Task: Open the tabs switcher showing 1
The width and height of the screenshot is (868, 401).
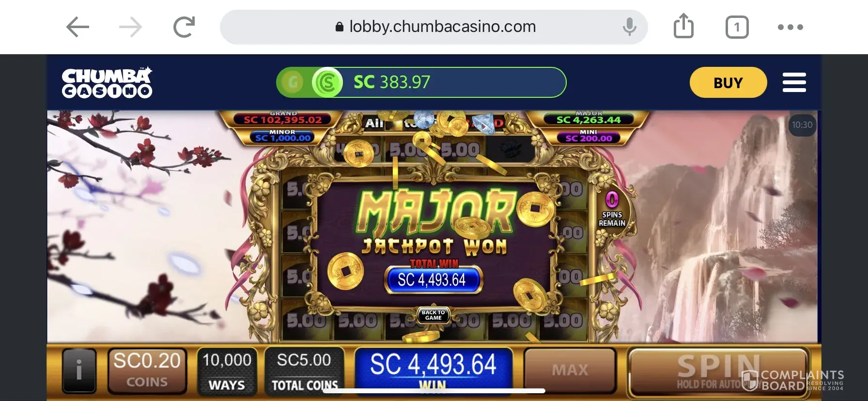Action: click(x=737, y=27)
